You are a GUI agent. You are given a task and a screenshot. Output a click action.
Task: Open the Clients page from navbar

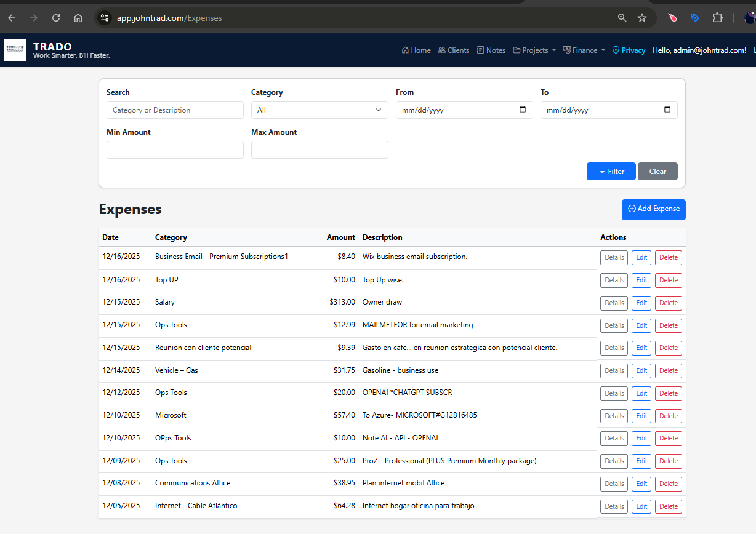point(454,50)
